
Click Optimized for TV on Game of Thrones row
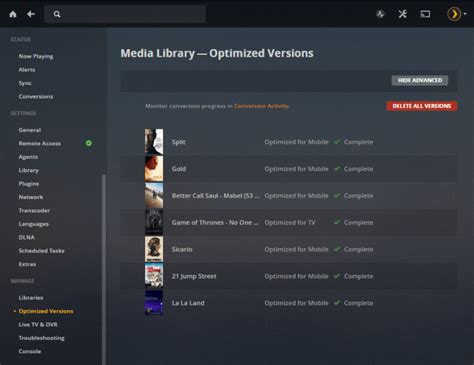290,222
